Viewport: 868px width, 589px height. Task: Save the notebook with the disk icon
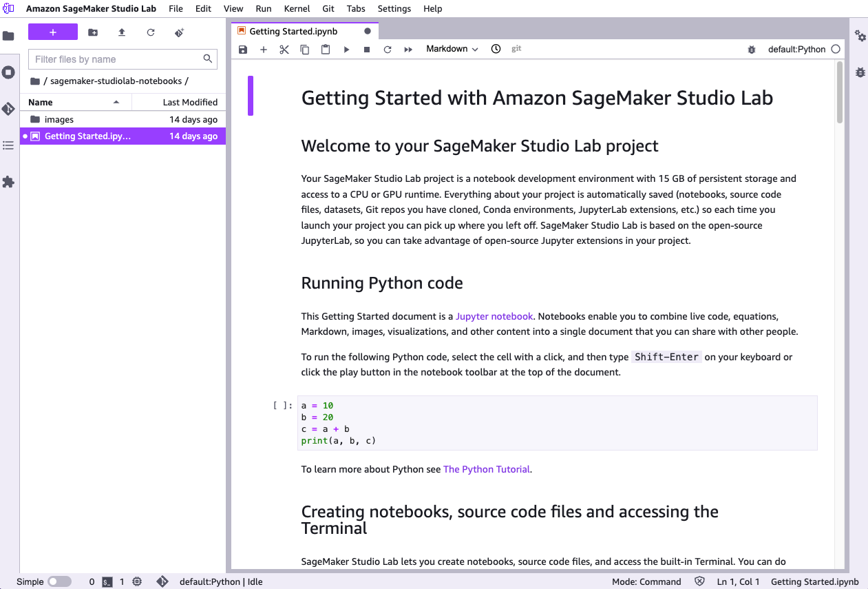click(x=242, y=50)
